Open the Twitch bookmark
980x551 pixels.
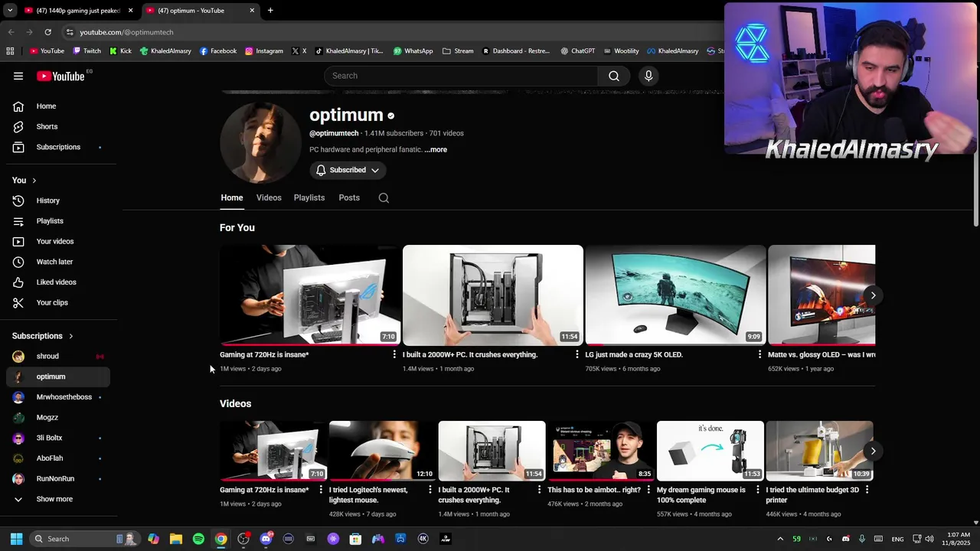click(87, 51)
